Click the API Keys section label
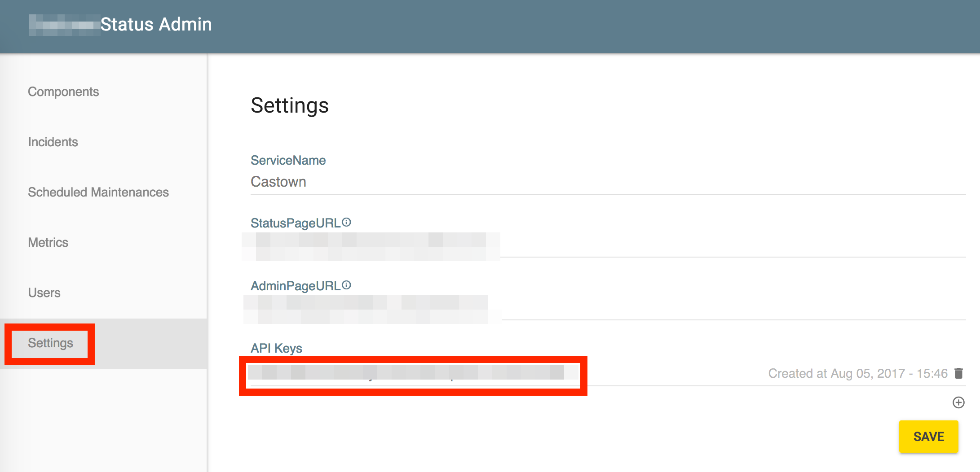Screen dimensions: 980x472 point(276,348)
